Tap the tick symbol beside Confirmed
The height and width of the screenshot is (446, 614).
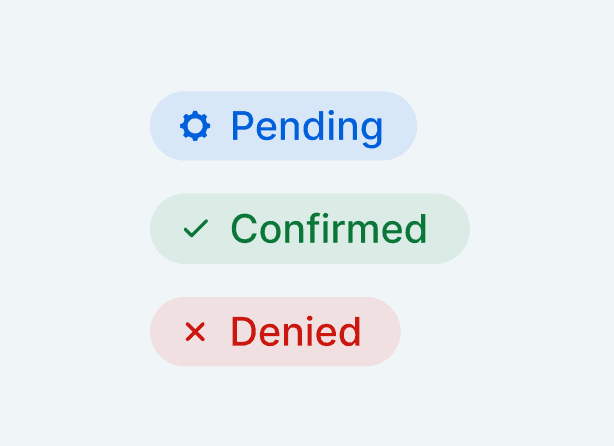[196, 229]
